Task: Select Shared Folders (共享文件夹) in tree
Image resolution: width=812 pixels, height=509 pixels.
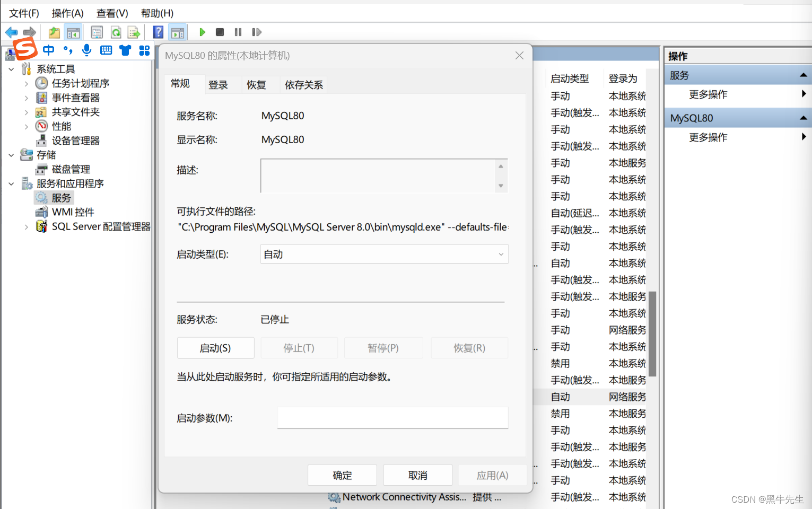Action: click(76, 112)
